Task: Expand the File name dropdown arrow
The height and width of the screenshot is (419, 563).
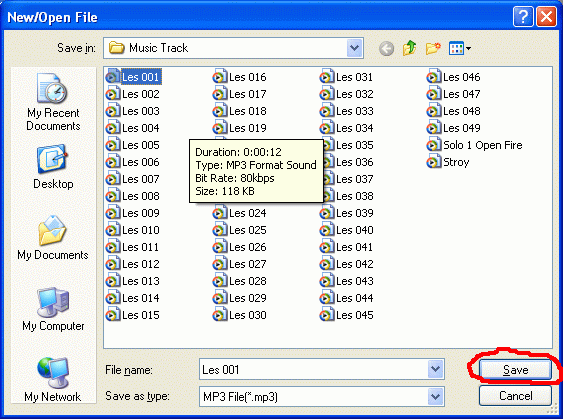Action: click(436, 369)
